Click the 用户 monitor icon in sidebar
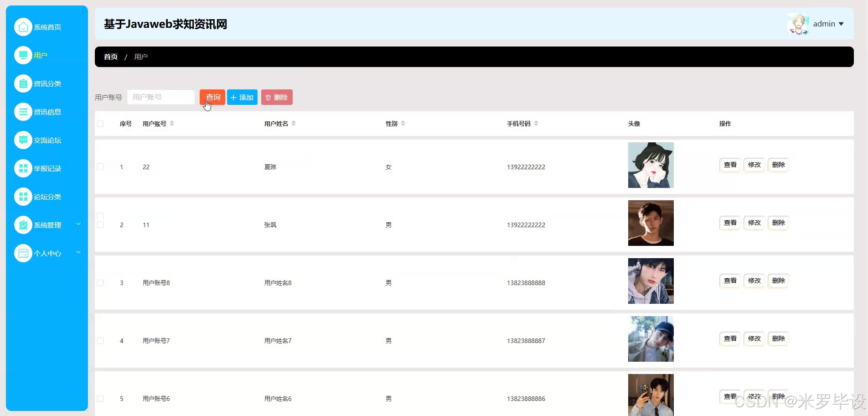Image resolution: width=868 pixels, height=416 pixels. (x=23, y=55)
